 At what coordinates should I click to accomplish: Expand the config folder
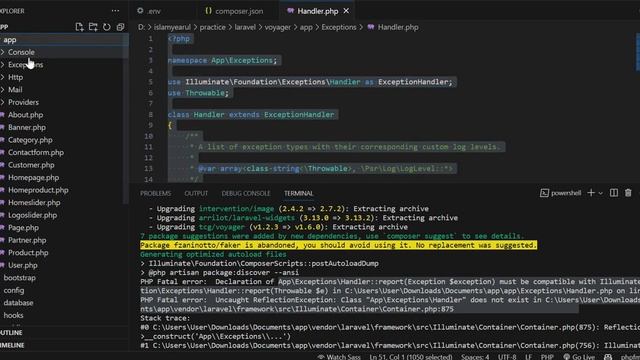(14, 290)
